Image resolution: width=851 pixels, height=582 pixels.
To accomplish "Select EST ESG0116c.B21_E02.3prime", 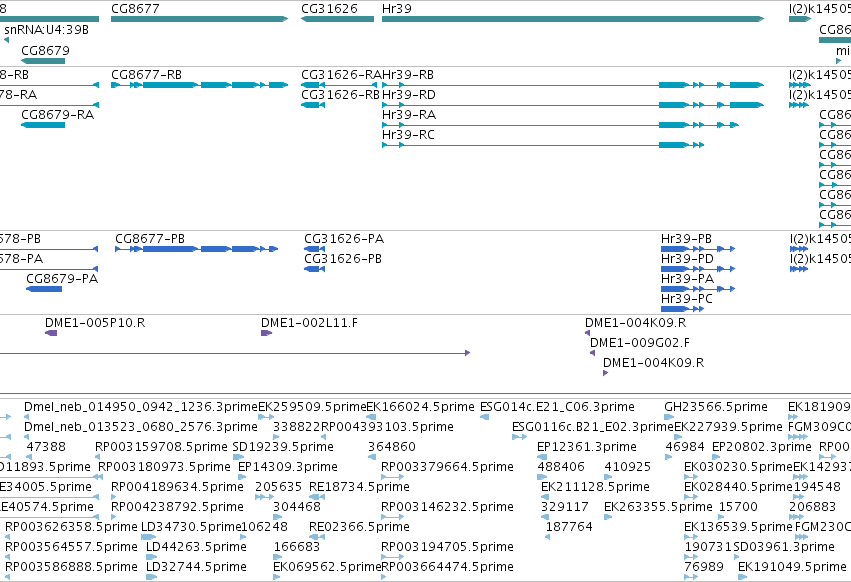I will point(593,427).
